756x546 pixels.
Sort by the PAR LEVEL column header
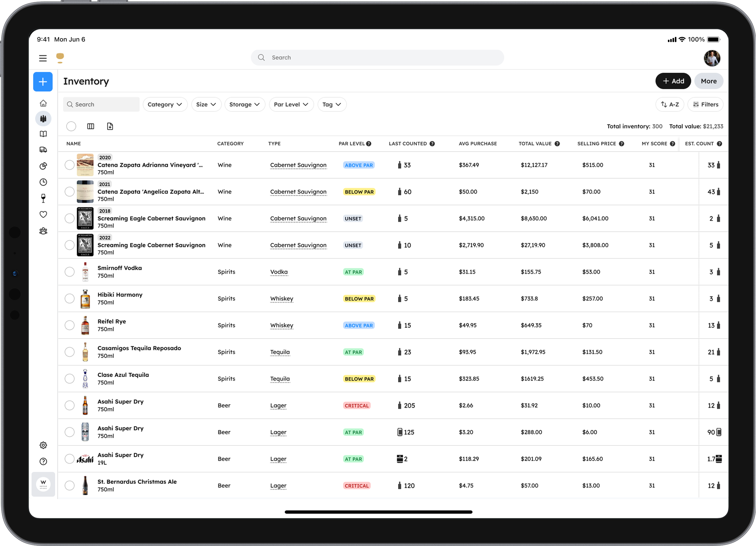click(x=352, y=144)
